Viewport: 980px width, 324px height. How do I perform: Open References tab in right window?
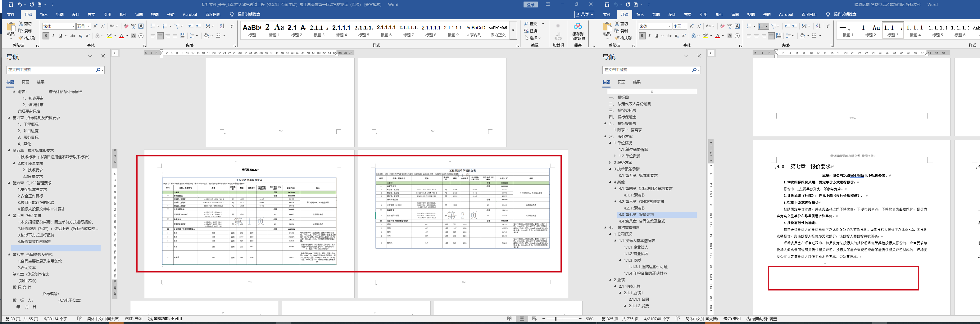tap(703, 15)
